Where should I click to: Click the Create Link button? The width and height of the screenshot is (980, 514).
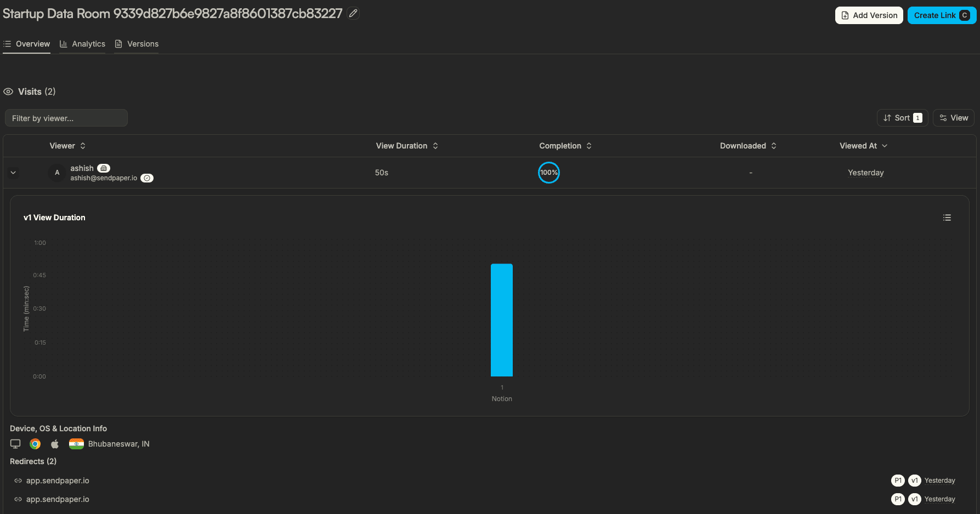(942, 15)
